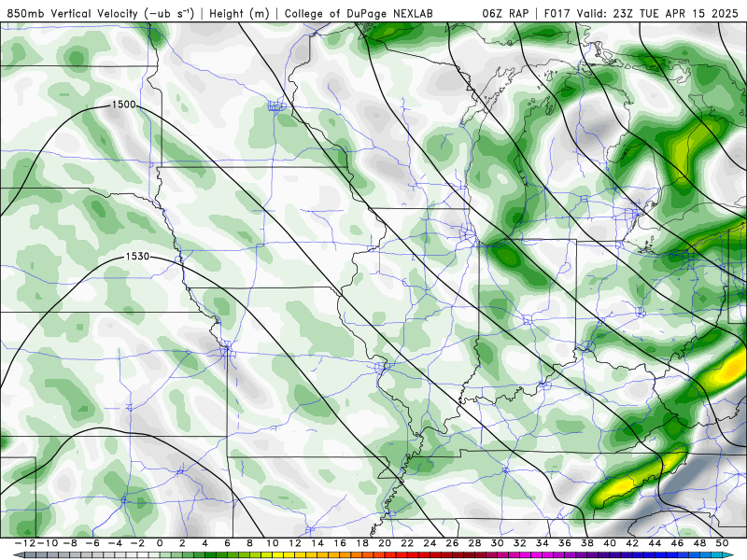This screenshot has width=747, height=560.
Task: Click the gray arrow at colorbar left end
Action: tap(19, 555)
